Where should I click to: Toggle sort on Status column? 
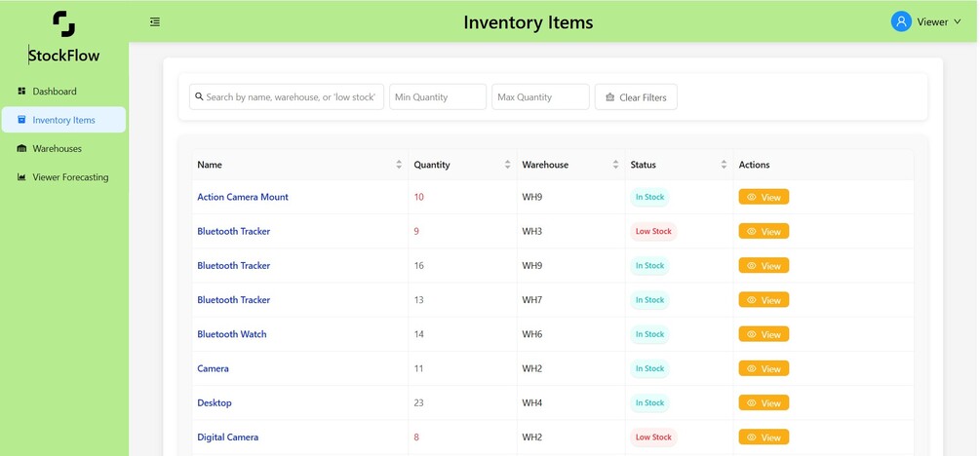pos(724,165)
